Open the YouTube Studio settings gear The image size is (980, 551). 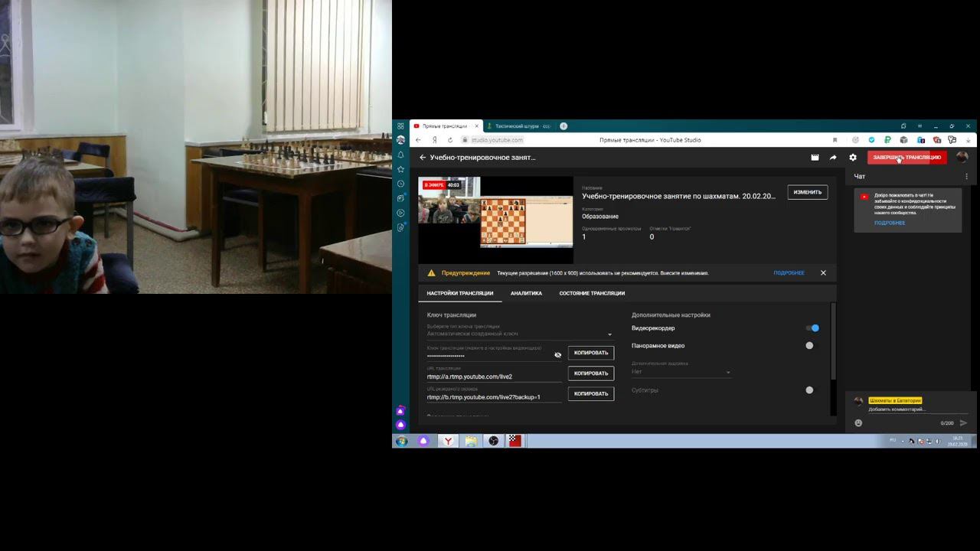[853, 158]
